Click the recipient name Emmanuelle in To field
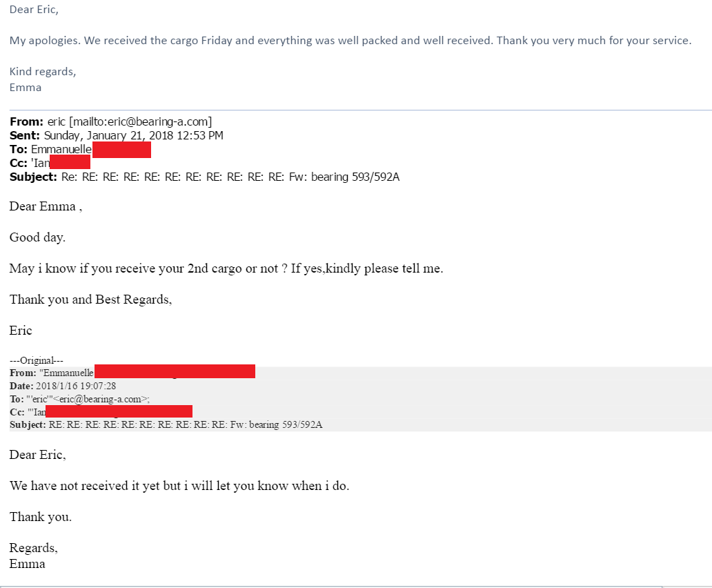Screen dimensions: 712x588 coord(61,149)
